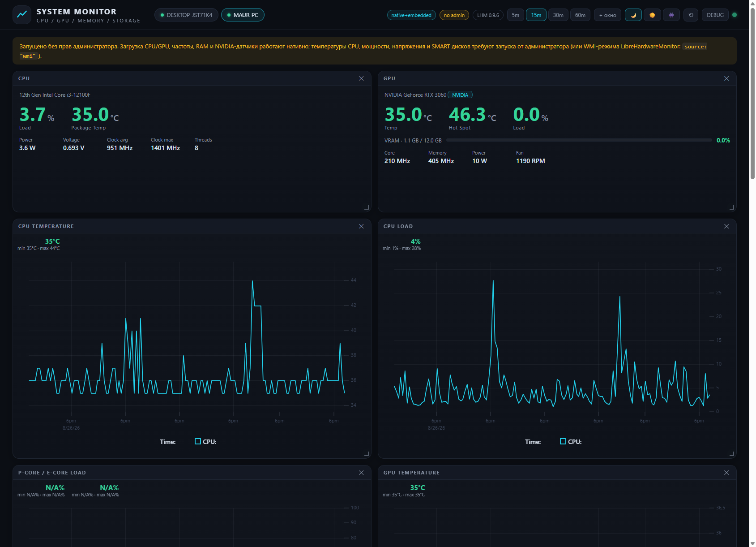The image size is (756, 547).
Task: Click the VRAM usage progress bar
Action: (x=579, y=140)
